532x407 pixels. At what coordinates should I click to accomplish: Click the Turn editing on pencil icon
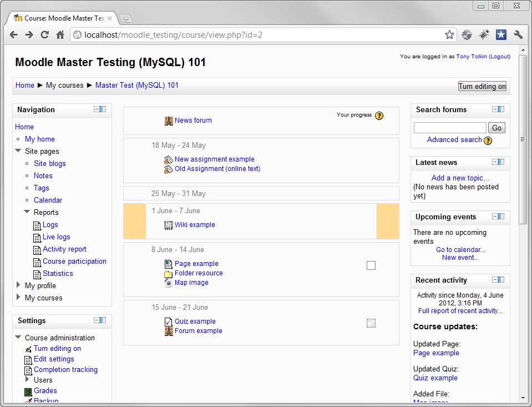pyautogui.click(x=28, y=349)
